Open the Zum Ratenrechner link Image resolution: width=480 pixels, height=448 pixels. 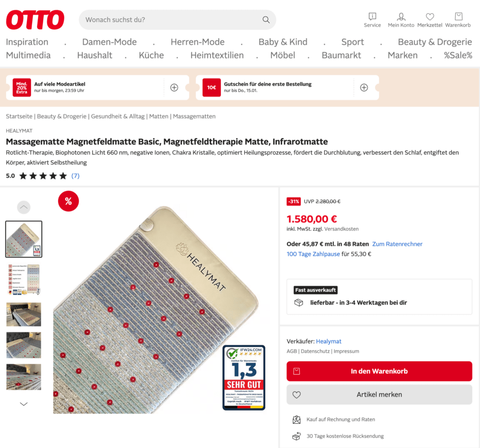[397, 244]
